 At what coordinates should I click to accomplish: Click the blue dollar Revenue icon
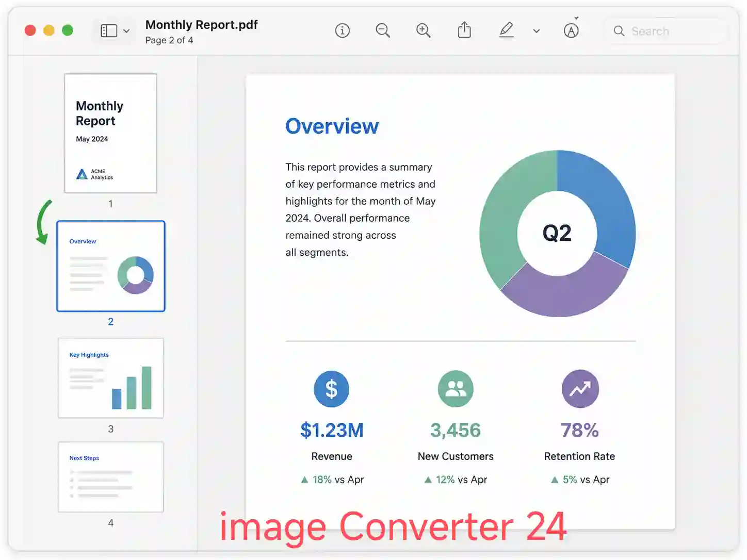tap(332, 389)
